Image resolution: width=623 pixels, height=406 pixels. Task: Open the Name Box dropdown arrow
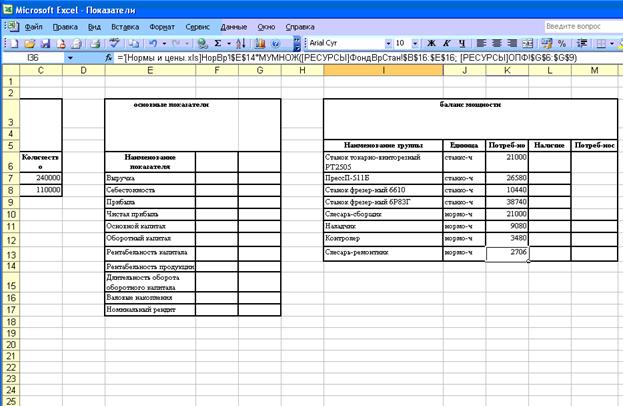click(70, 58)
